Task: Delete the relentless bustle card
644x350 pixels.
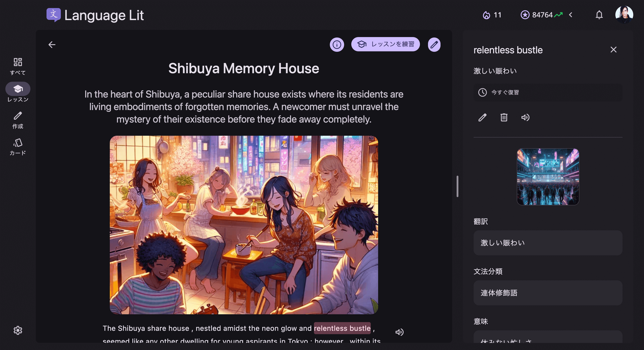Action: coord(504,117)
